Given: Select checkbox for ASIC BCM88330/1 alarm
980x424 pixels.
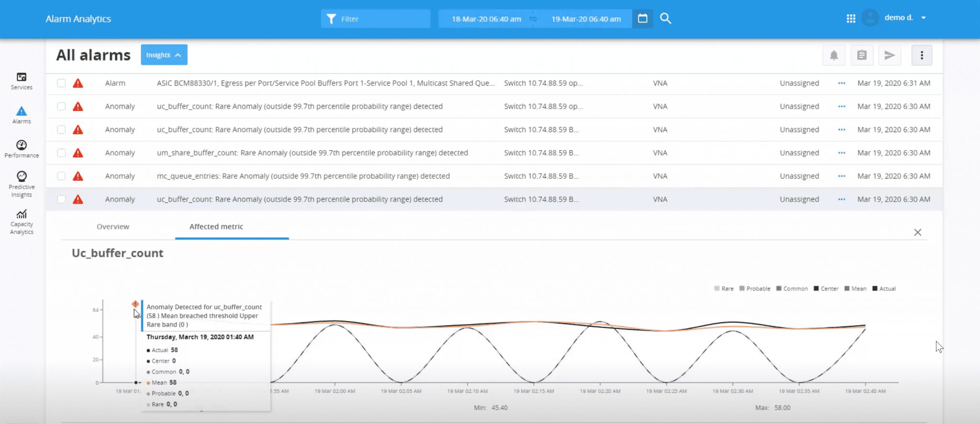Looking at the screenshot, I should click(x=61, y=83).
